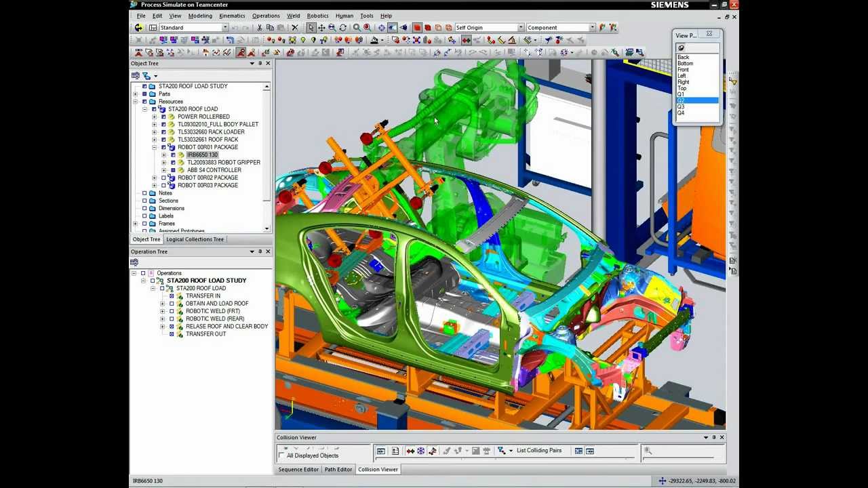Select TL20093883 ROBOT GRIPPER tree item
The width and height of the screenshot is (868, 488).
[224, 163]
